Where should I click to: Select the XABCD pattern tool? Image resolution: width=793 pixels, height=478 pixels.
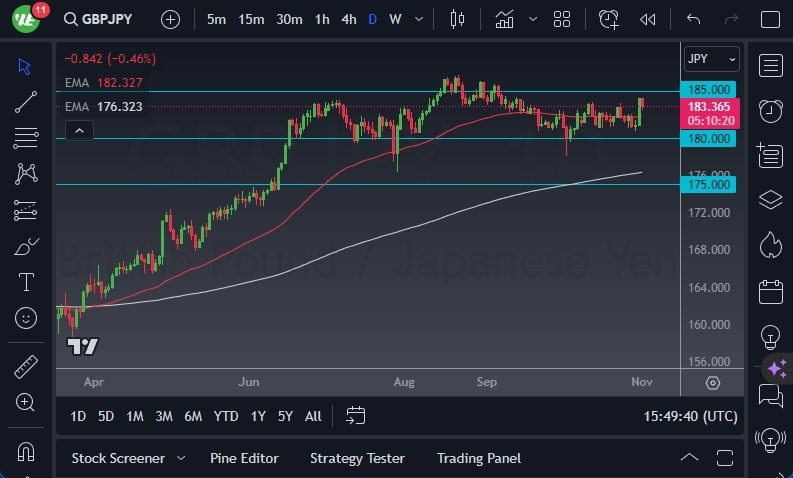pyautogui.click(x=26, y=173)
